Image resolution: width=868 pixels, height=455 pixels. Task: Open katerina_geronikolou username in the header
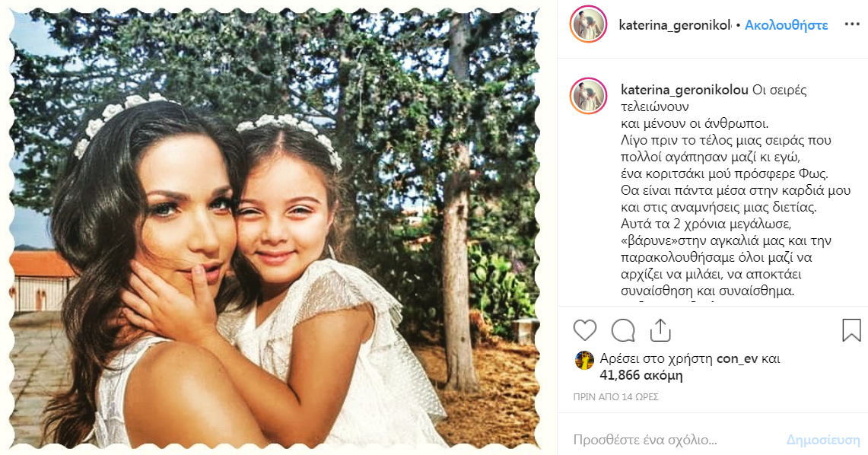tap(675, 25)
